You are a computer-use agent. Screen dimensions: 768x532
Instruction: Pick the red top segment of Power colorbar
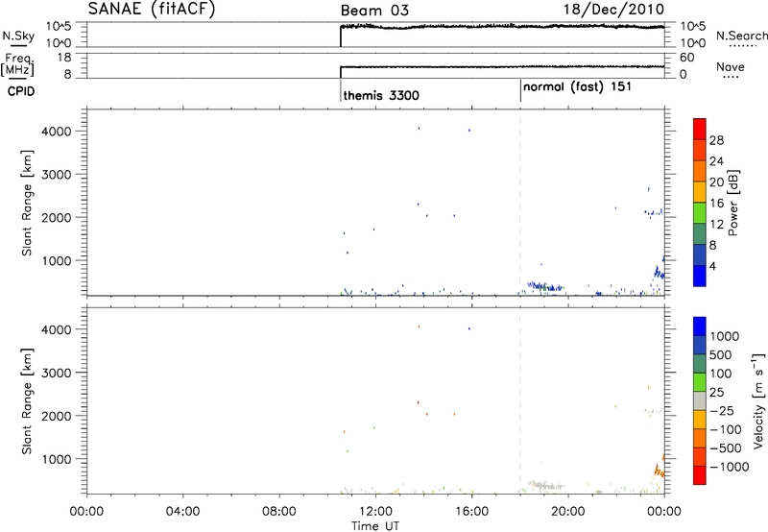coord(700,130)
